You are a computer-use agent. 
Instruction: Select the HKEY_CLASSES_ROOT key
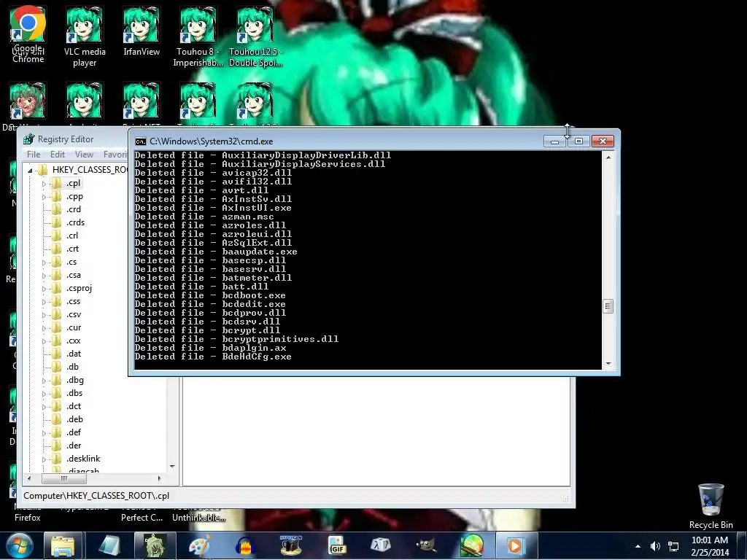90,170
